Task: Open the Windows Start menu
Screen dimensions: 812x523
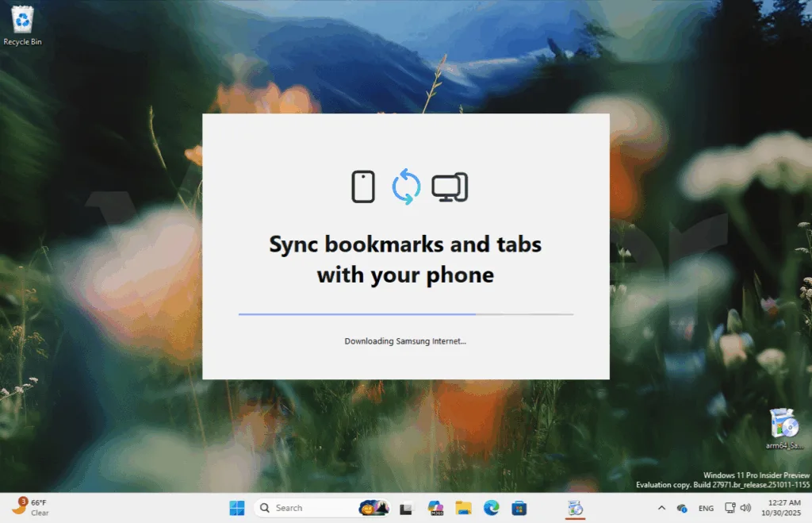Action: point(236,508)
